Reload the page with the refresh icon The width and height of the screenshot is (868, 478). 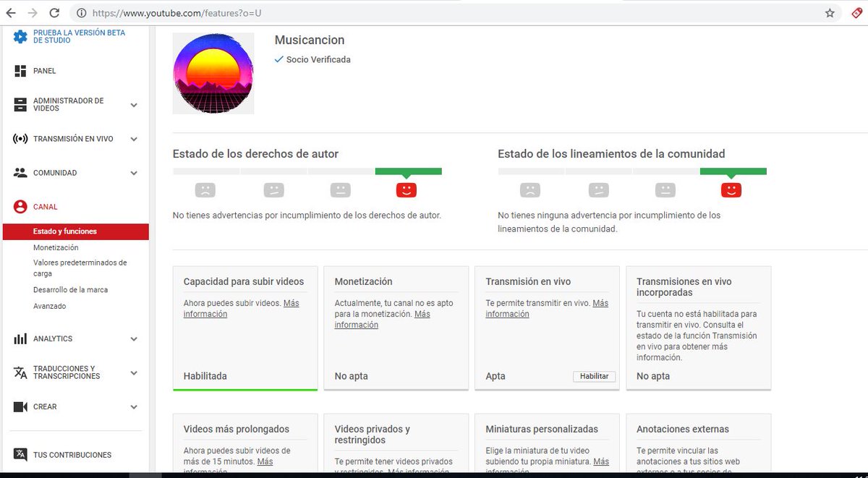54,13
